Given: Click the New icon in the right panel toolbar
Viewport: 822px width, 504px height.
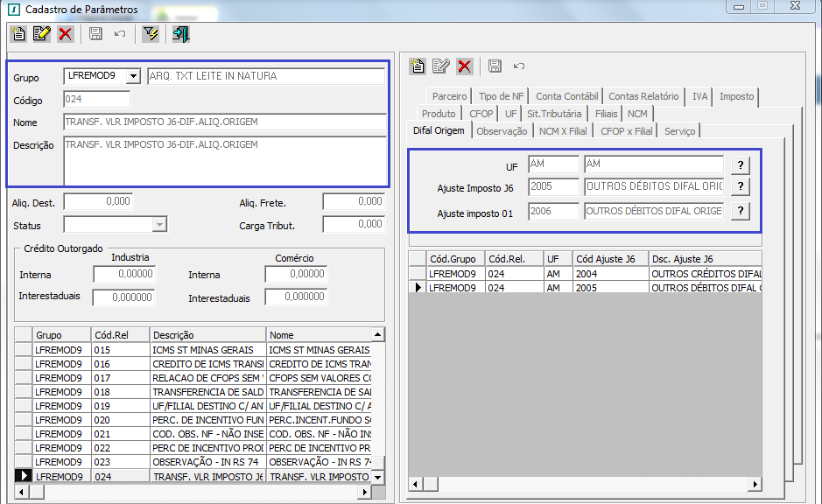Looking at the screenshot, I should click(x=418, y=66).
